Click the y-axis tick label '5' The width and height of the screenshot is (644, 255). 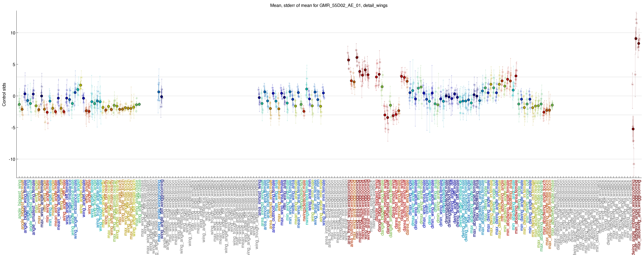[x=14, y=65]
